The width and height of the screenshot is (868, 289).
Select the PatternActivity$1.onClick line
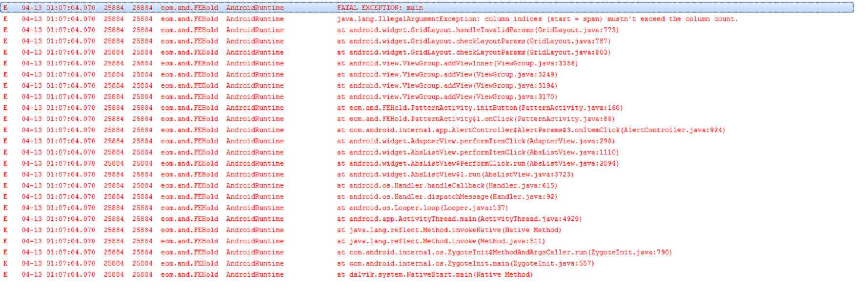click(475, 119)
